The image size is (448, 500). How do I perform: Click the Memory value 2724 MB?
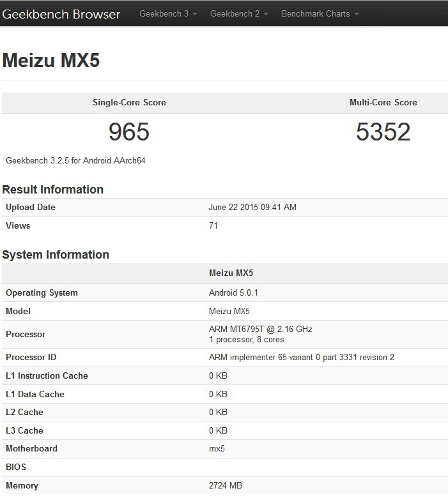[x=226, y=486]
